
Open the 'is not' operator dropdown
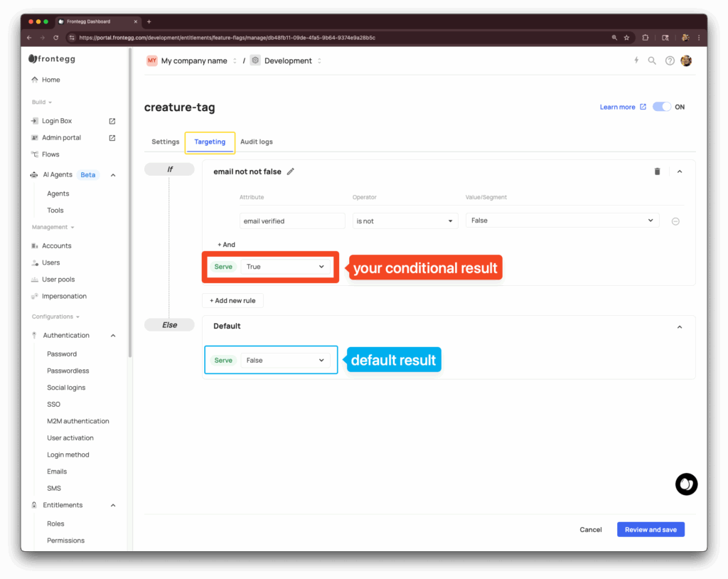click(405, 221)
